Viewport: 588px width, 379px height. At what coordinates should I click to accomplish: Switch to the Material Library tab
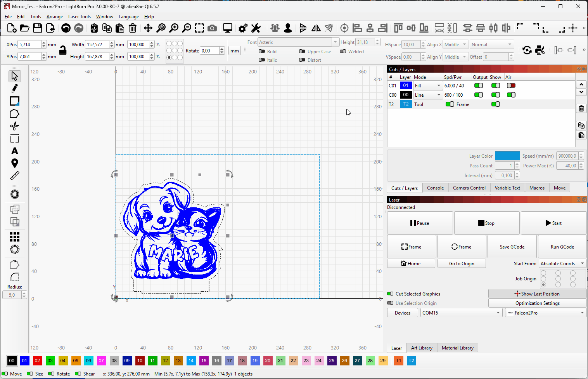click(x=458, y=348)
